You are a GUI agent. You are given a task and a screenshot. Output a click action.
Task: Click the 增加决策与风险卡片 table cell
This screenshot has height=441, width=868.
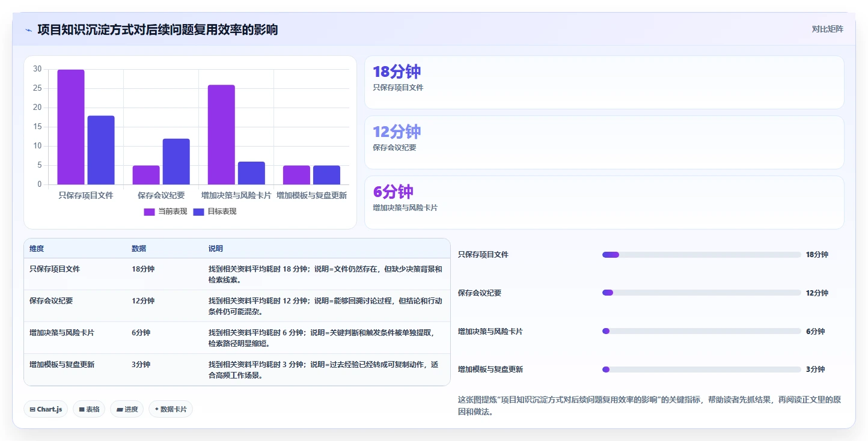[62, 333]
